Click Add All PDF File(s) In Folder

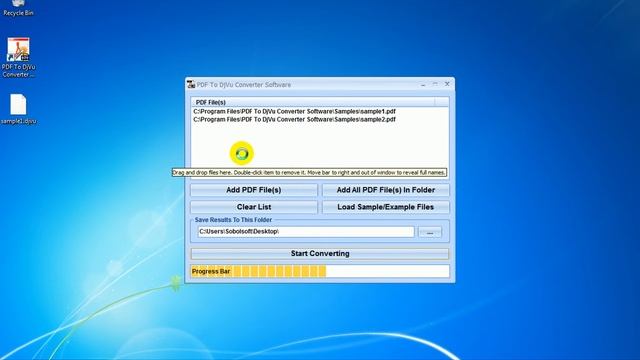(385, 190)
